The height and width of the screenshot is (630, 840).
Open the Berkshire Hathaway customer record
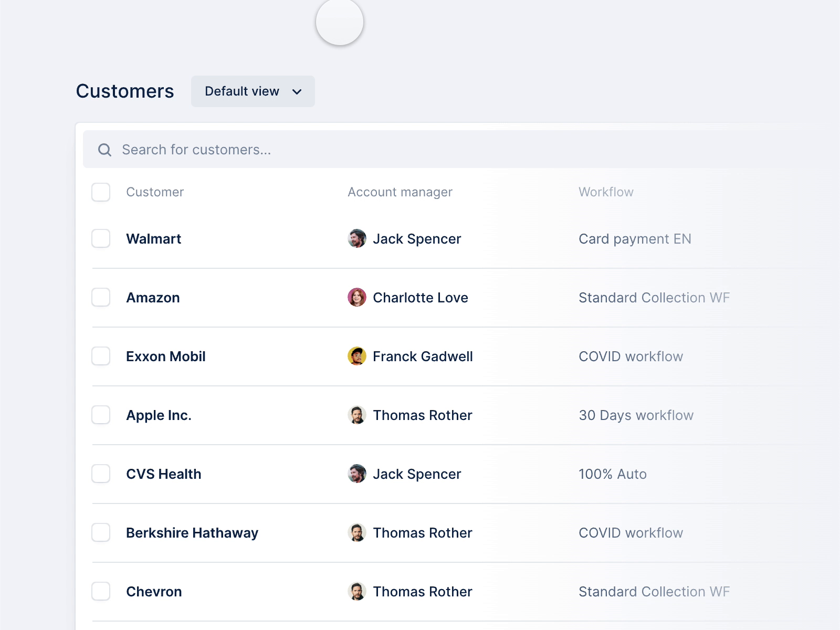pos(192,533)
